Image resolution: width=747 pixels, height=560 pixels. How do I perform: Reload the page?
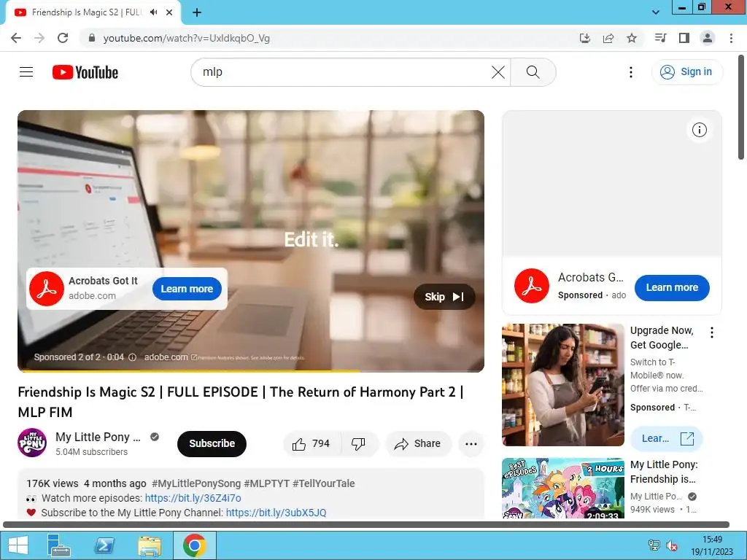tap(63, 38)
